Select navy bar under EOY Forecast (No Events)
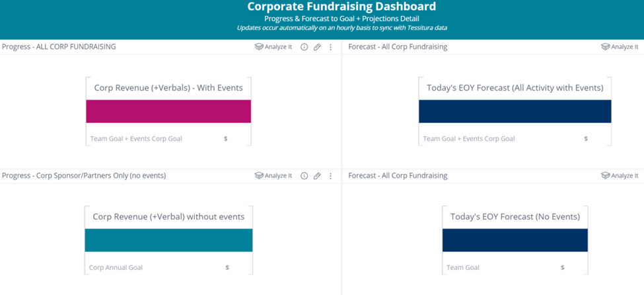 click(515, 240)
